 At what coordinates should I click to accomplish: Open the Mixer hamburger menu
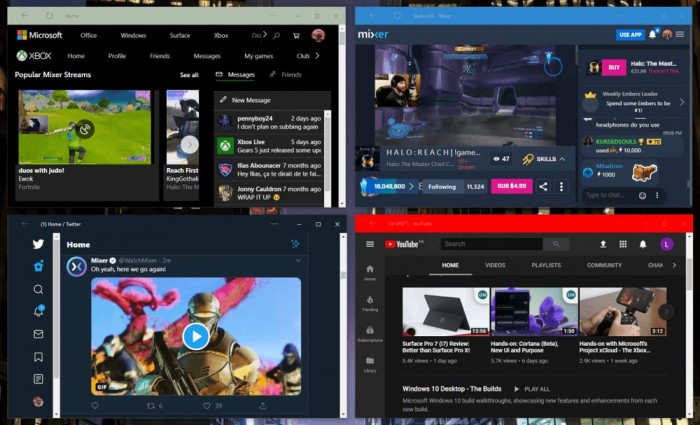[x=679, y=34]
